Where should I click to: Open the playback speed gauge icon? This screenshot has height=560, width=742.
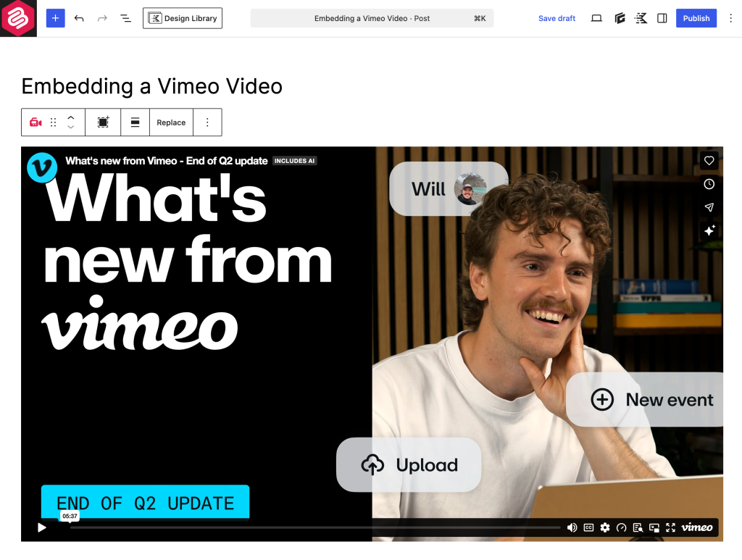621,527
